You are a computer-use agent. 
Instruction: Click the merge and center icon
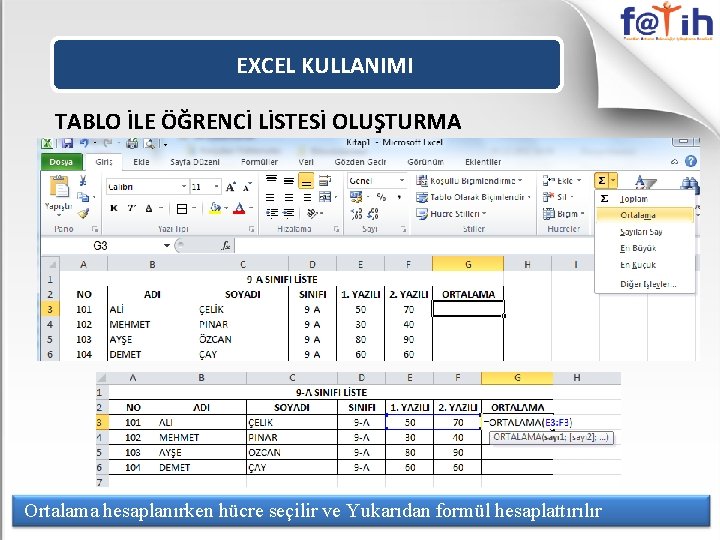coord(325,197)
